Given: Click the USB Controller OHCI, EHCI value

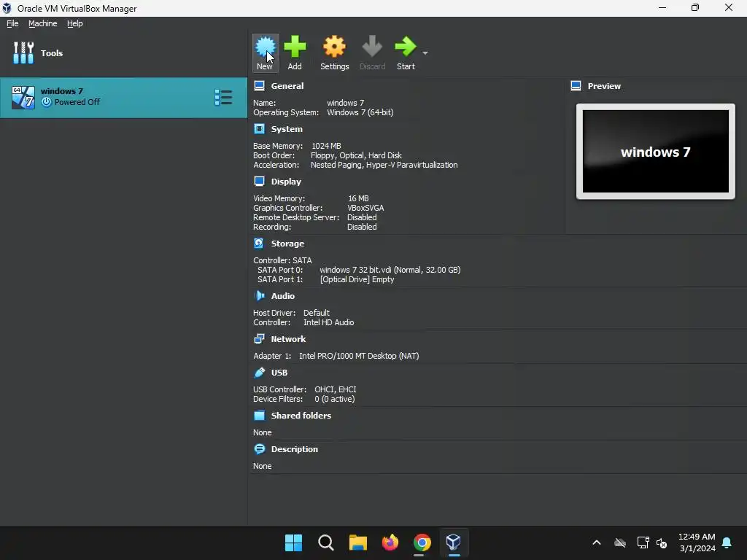Looking at the screenshot, I should click(336, 389).
